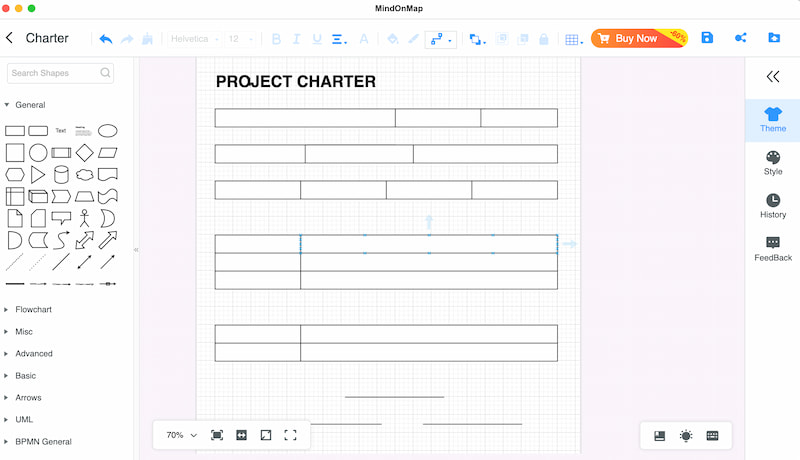Open the Style tab

[773, 163]
